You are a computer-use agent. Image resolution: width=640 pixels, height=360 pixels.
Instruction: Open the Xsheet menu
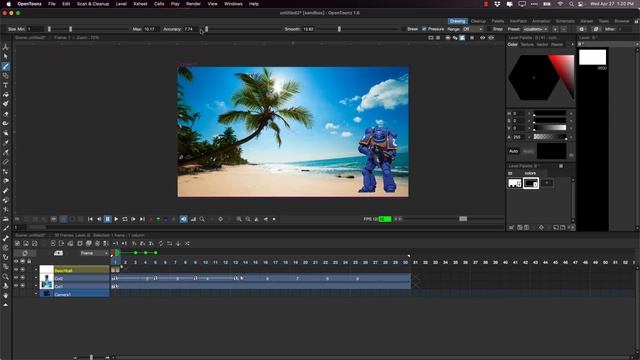(x=140, y=4)
